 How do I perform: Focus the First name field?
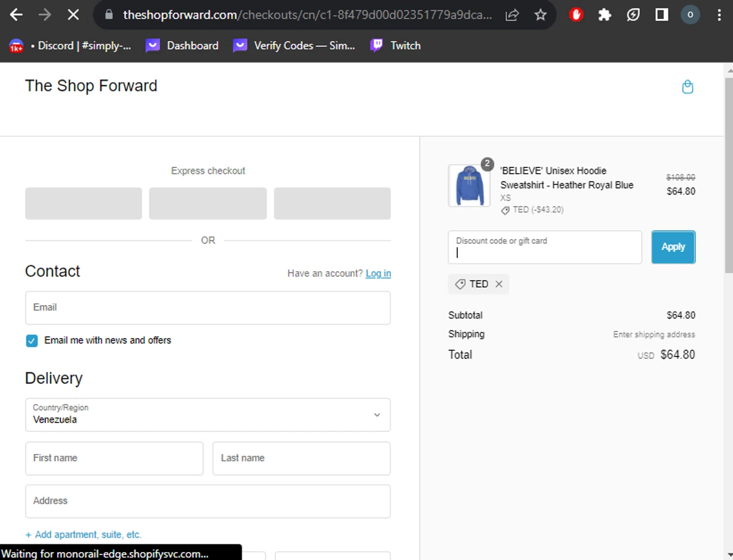tap(114, 458)
